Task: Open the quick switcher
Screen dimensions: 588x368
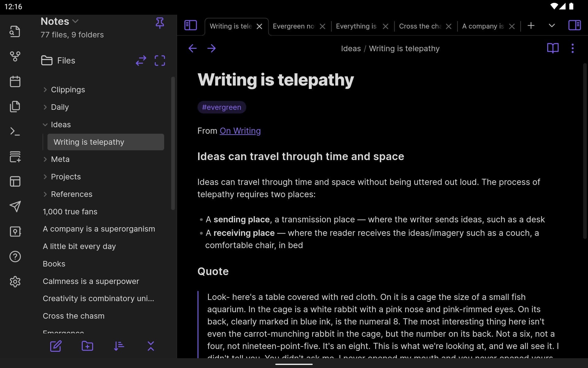Action: pyautogui.click(x=15, y=31)
